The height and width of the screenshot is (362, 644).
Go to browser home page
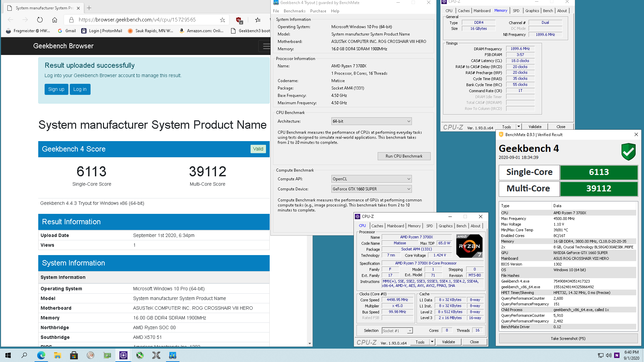pyautogui.click(x=55, y=20)
